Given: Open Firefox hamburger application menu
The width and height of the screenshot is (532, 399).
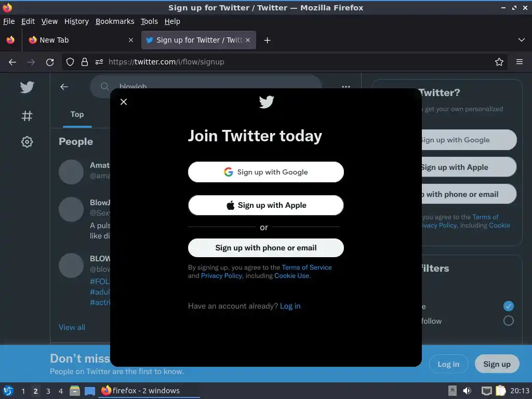Looking at the screenshot, I should point(520,62).
